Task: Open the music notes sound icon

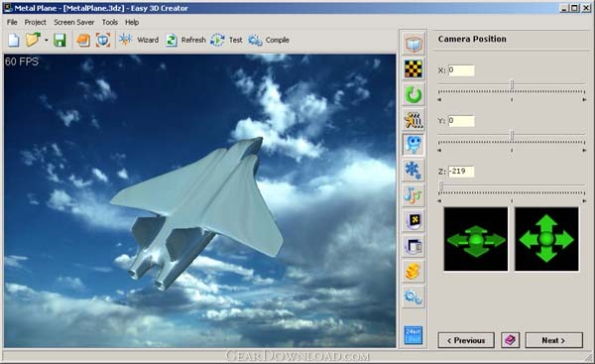Action: point(414,195)
